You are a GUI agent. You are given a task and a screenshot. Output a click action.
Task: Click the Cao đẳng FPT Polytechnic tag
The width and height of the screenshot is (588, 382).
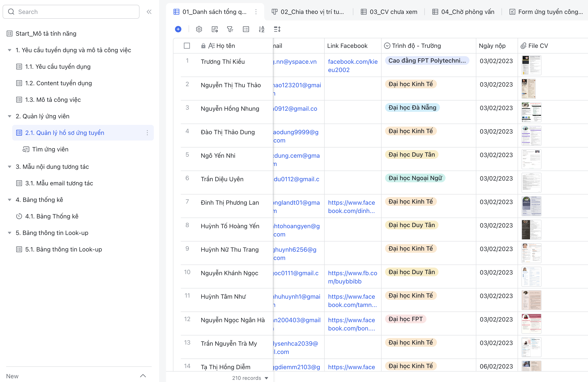click(427, 61)
